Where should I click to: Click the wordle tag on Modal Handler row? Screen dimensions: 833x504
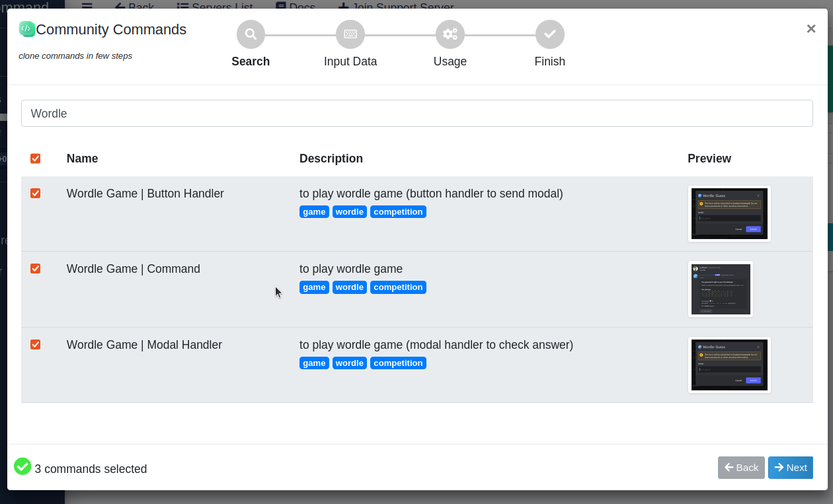[x=350, y=363]
